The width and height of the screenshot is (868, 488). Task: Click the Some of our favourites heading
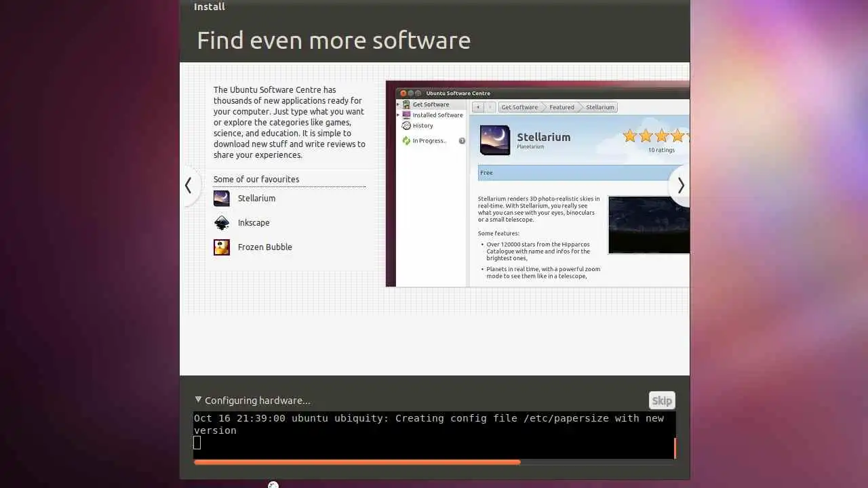click(x=256, y=180)
